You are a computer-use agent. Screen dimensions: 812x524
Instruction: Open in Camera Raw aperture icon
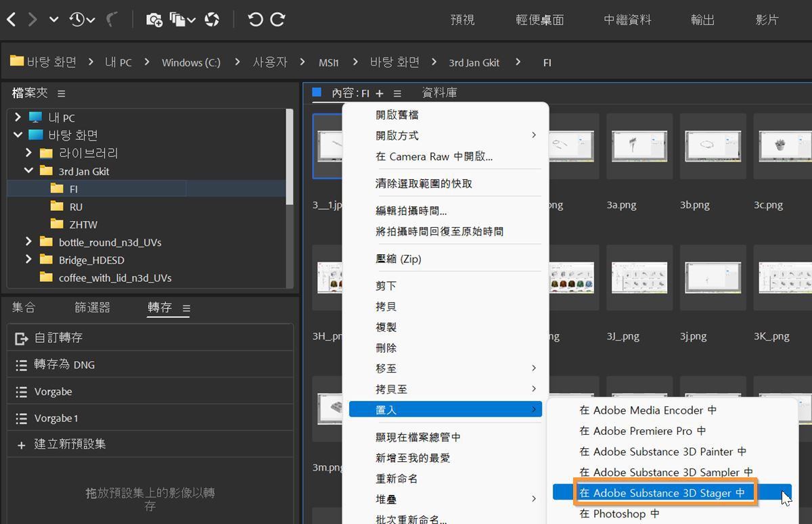212,20
